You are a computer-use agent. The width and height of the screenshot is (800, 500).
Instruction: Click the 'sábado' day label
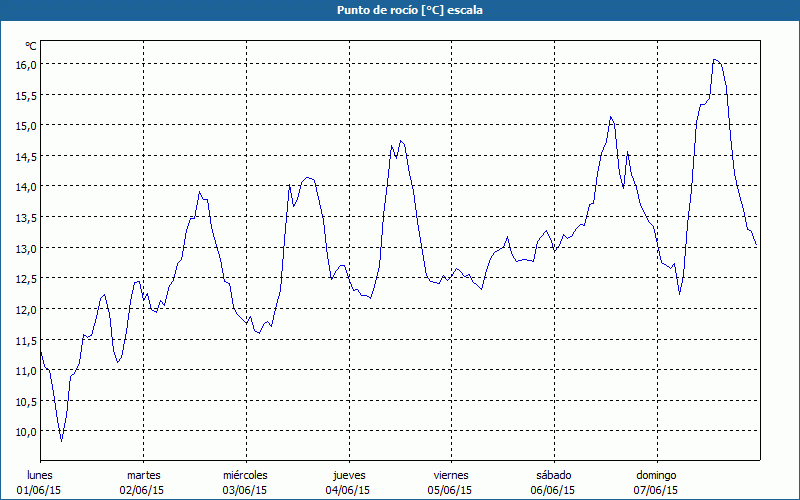pos(554,475)
